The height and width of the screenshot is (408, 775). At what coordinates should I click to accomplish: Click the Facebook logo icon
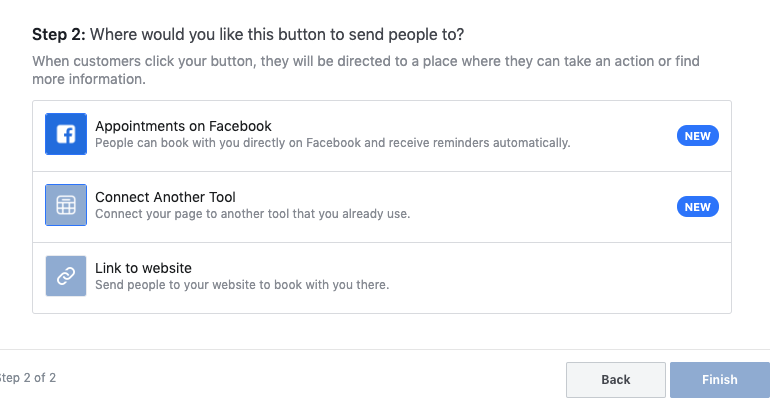point(66,134)
